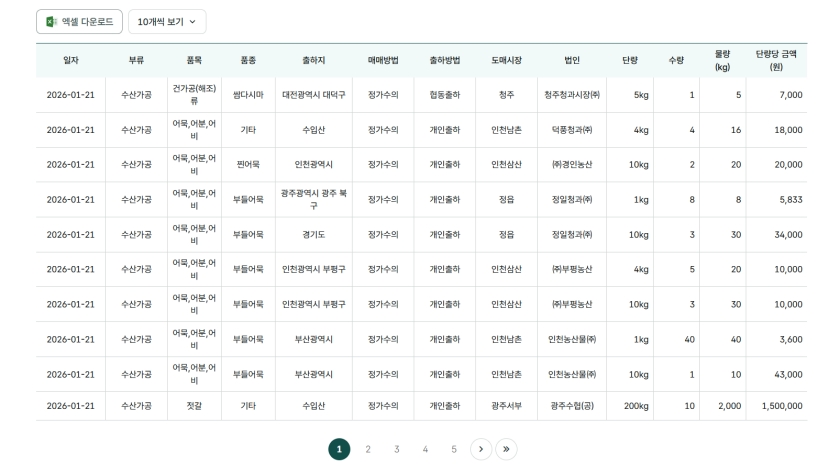Screen dimensions: 840x466
Task: Click the 법인 column header
Action: coord(572,60)
